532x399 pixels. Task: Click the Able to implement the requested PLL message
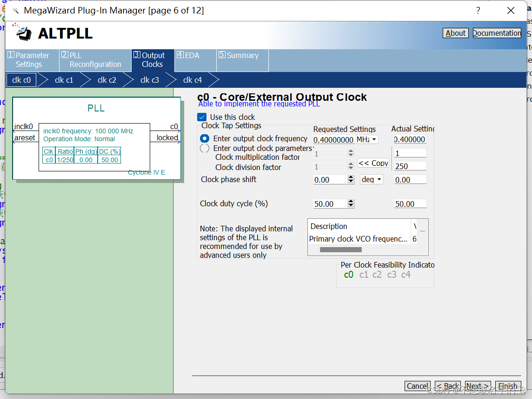click(259, 104)
